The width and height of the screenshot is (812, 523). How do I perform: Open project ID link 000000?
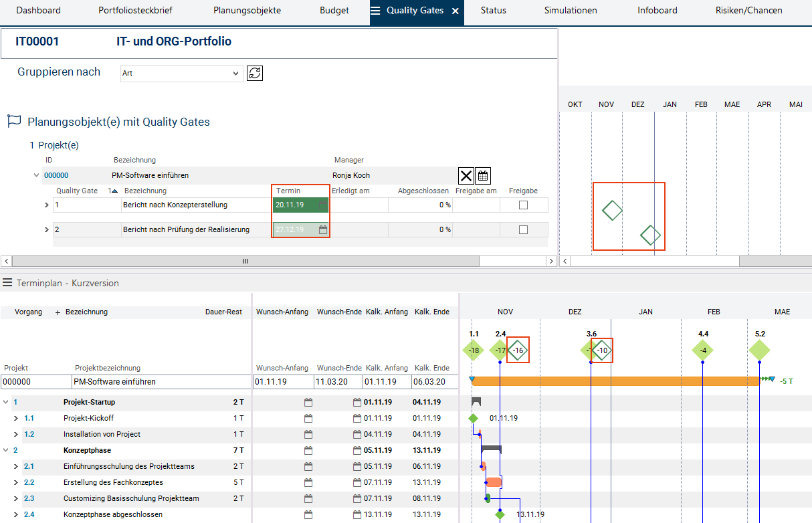click(x=56, y=176)
